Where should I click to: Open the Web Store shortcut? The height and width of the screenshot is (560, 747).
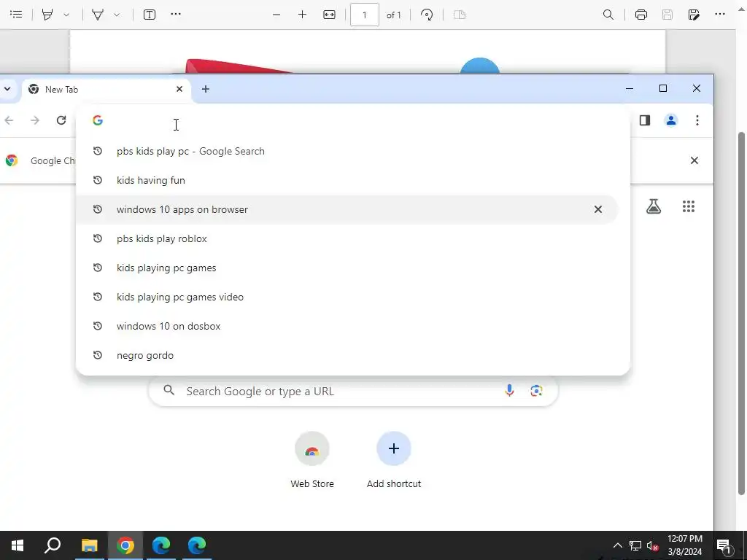(x=312, y=461)
